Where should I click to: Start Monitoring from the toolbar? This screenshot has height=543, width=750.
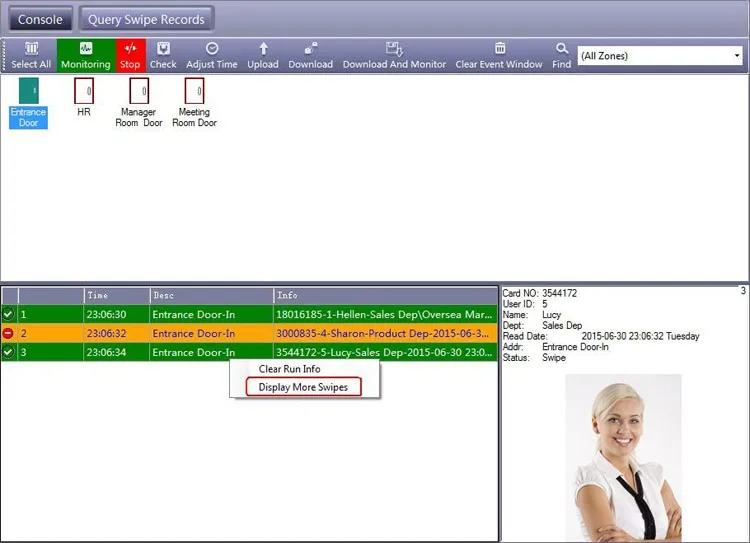coord(86,55)
